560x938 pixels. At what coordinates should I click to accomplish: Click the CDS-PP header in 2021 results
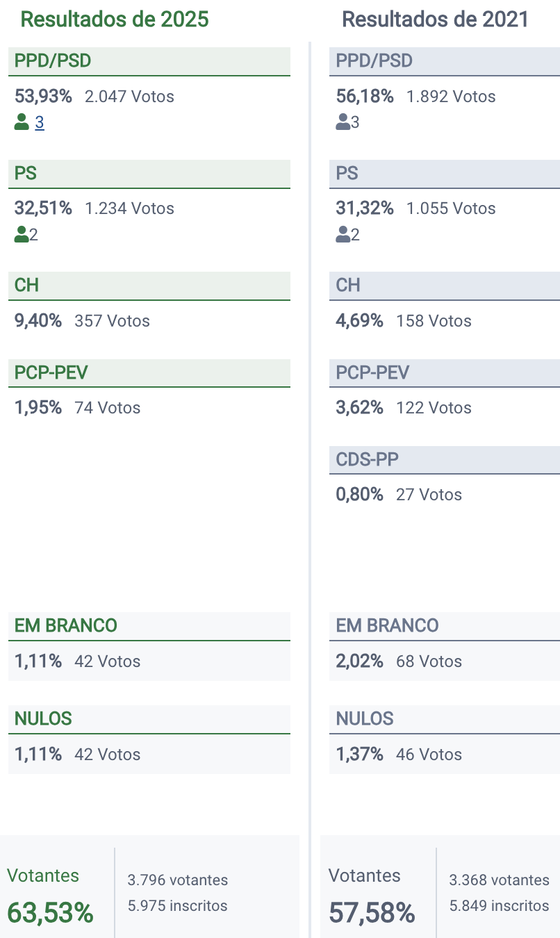coord(368,460)
